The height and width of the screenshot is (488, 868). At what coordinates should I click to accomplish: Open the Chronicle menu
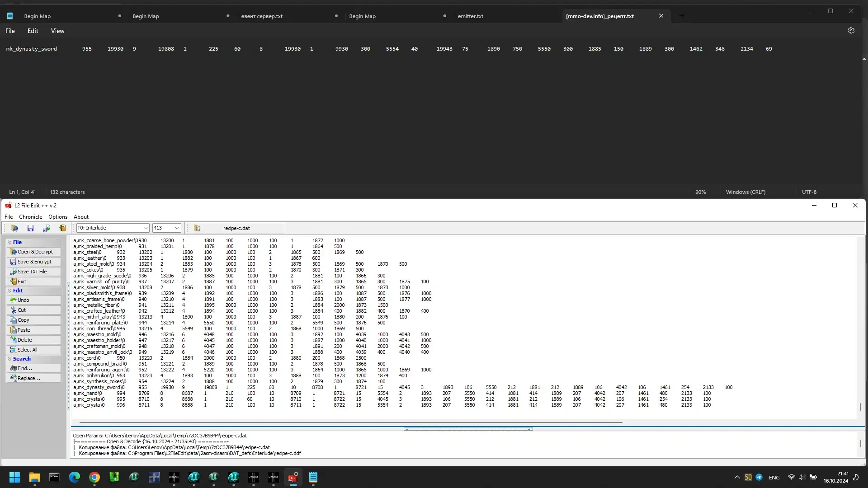pos(30,217)
